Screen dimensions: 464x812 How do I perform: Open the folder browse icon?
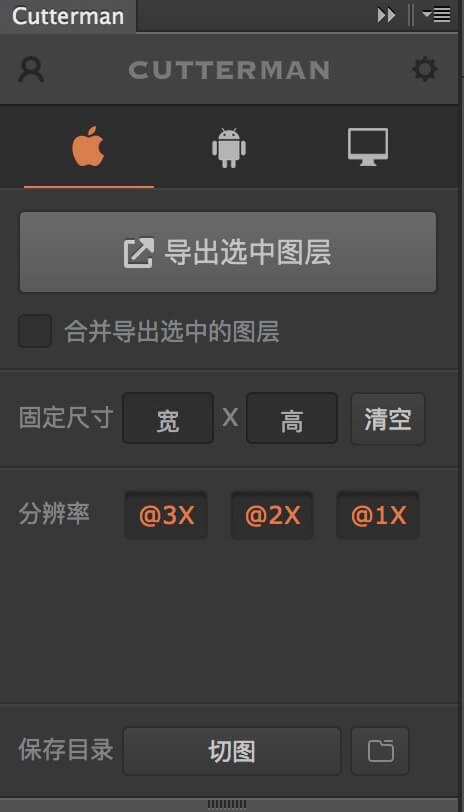(380, 751)
